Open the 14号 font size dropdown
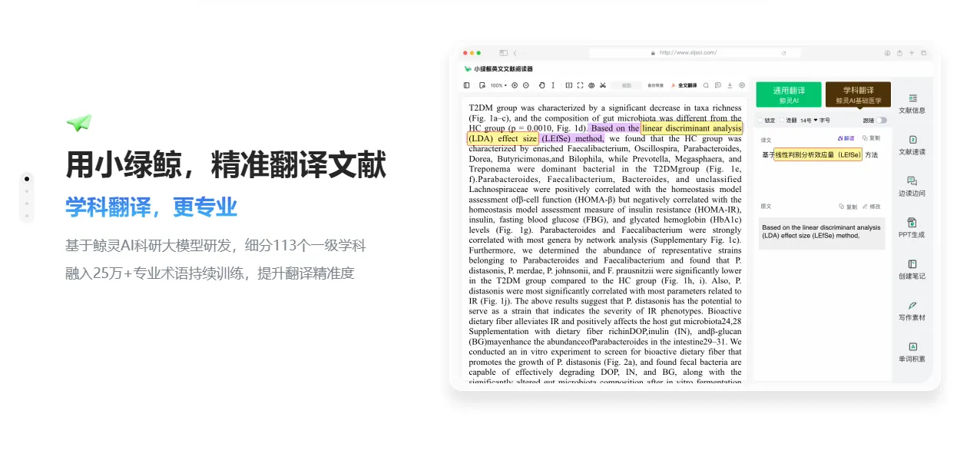Screen dimensions: 980x457 pos(808,121)
